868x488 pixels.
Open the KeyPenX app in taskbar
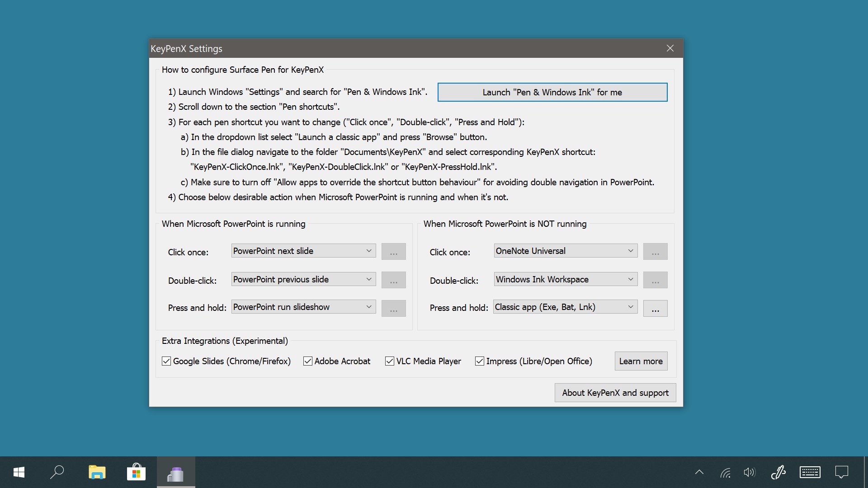(175, 473)
